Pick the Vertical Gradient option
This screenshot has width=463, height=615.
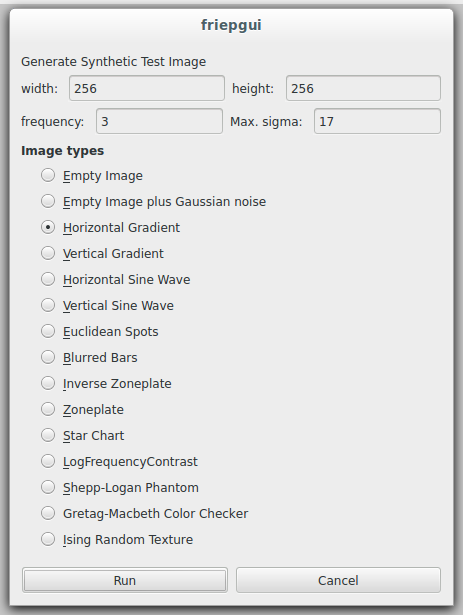point(48,253)
